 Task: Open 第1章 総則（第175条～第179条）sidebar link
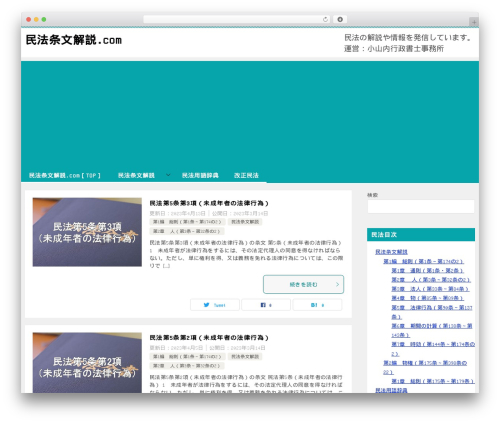433,381
